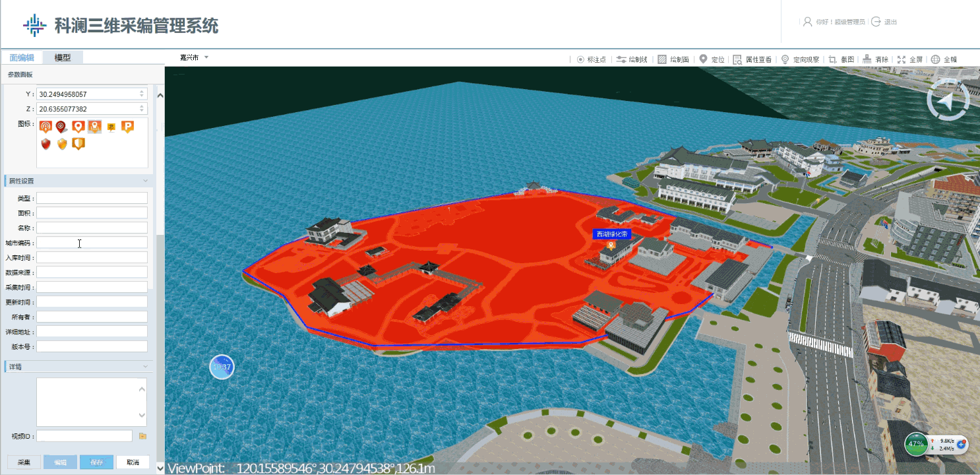Click the Y coordinate stepper arrows
Screen dimensions: 980x475
[142, 94]
